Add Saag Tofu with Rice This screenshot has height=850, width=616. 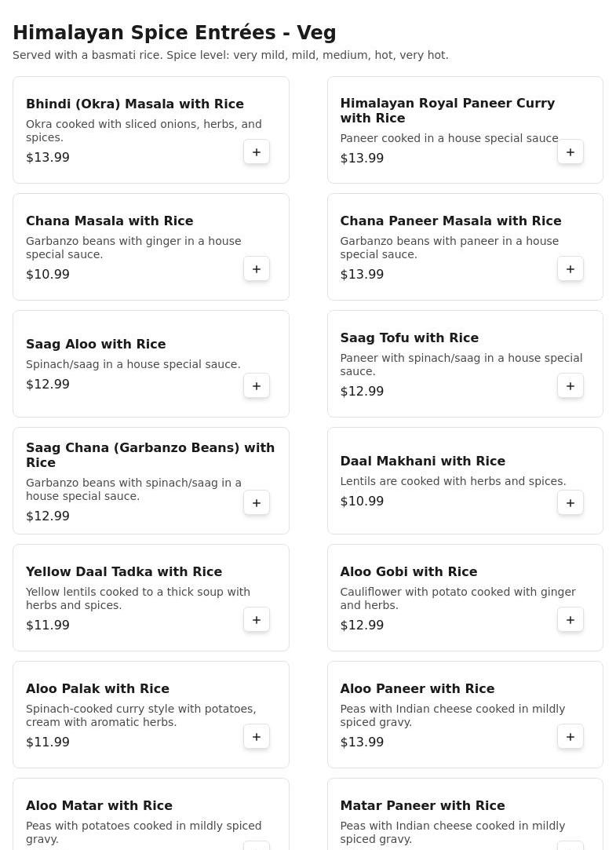click(570, 386)
